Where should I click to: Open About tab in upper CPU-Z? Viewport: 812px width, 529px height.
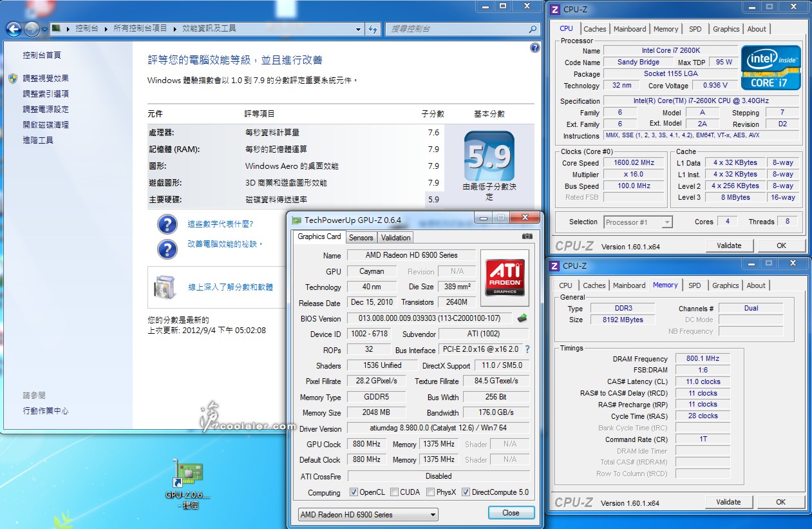tap(757, 29)
